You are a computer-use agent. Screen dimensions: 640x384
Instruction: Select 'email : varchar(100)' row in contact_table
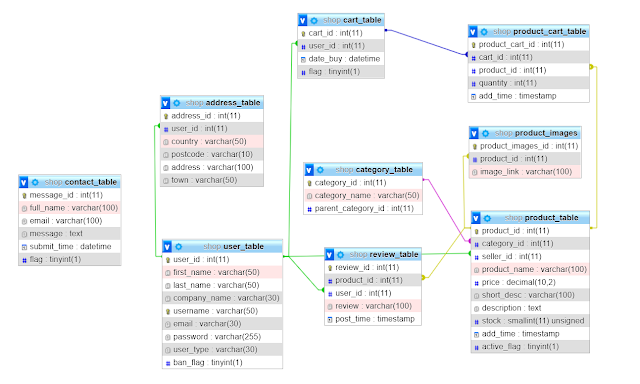[70, 221]
